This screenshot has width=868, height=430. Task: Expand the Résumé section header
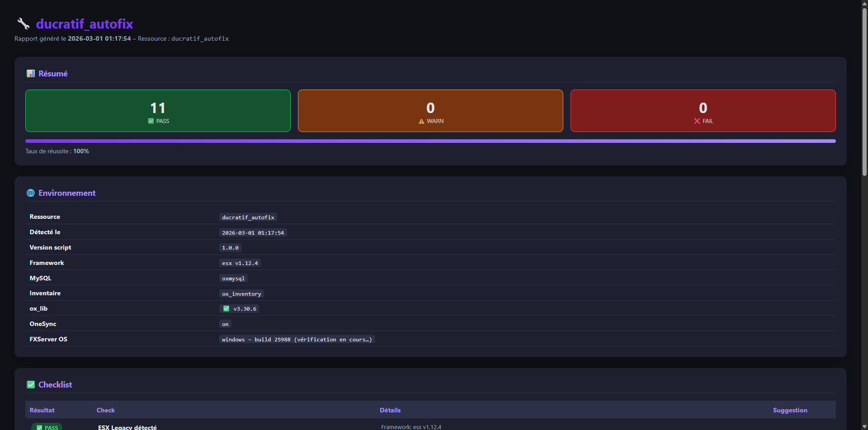[x=53, y=73]
